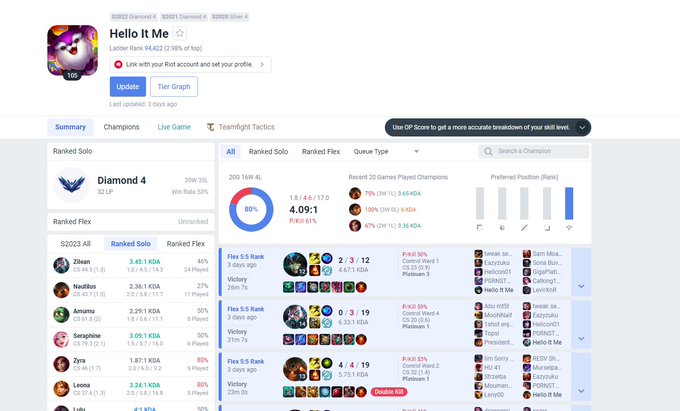Open player LevirXnR profile link
680x411 pixels.
545,290
